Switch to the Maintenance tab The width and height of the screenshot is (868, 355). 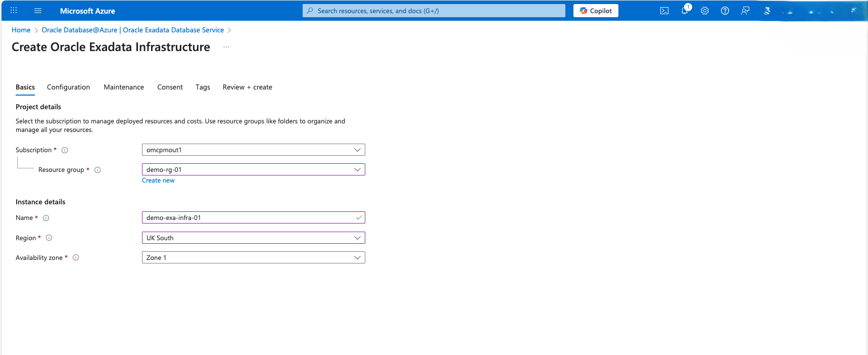[x=124, y=87]
